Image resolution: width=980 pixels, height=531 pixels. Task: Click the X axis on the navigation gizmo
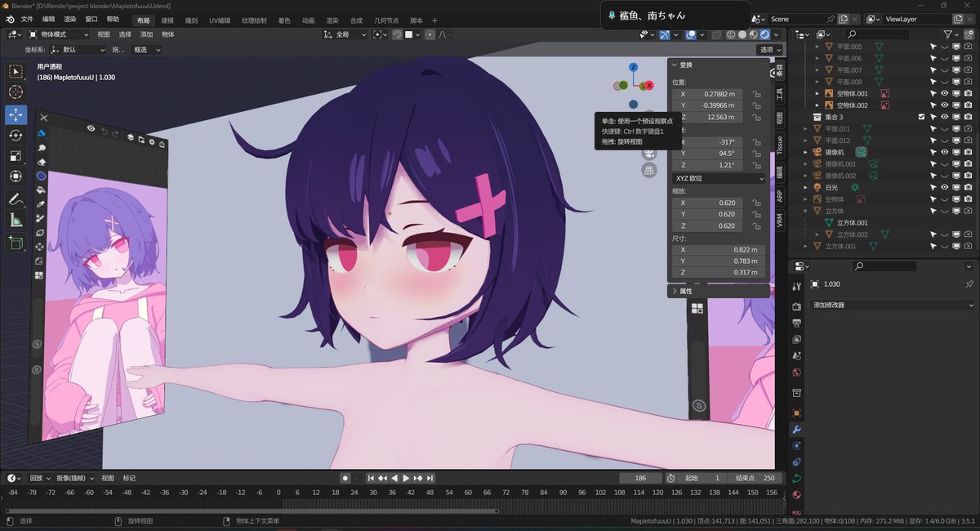[x=649, y=85]
